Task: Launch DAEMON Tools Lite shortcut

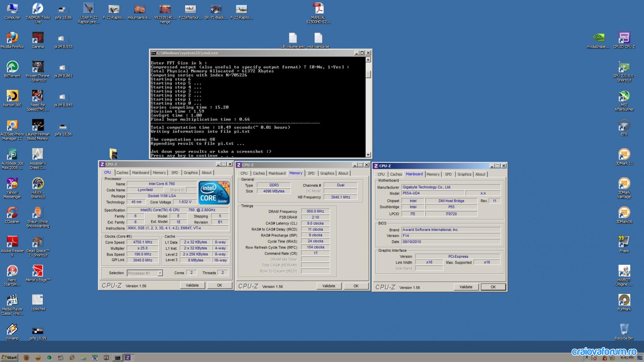Action: pyautogui.click(x=38, y=13)
